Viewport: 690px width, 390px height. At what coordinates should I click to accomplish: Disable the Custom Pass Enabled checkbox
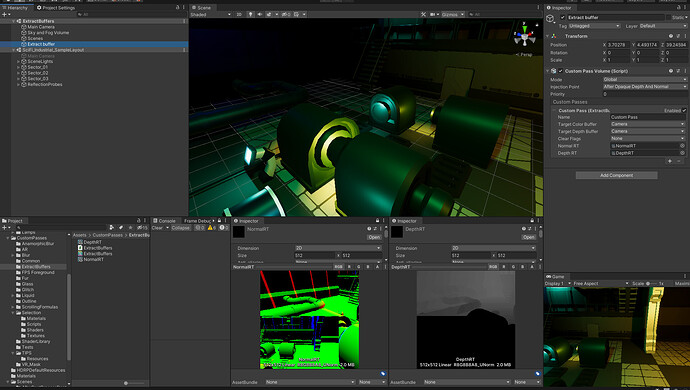pyautogui.click(x=684, y=110)
